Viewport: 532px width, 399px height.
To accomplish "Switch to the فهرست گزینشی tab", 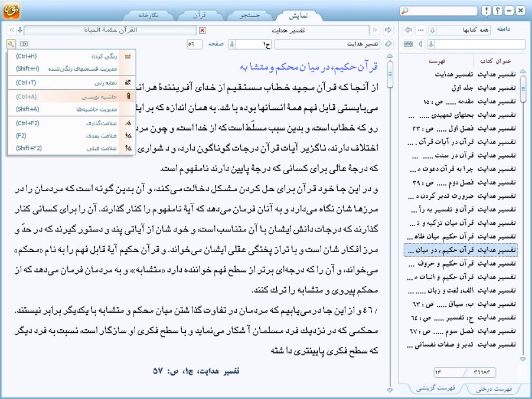I will click(436, 388).
